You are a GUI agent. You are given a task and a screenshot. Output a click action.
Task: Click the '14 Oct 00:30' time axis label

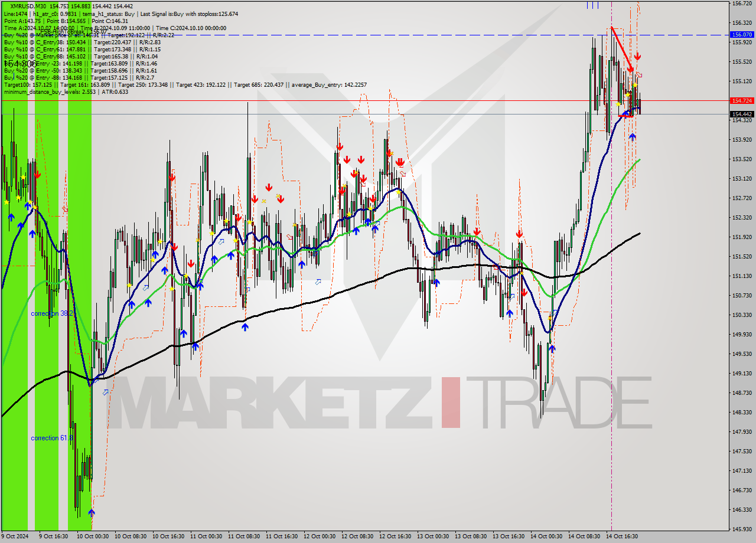point(546,537)
